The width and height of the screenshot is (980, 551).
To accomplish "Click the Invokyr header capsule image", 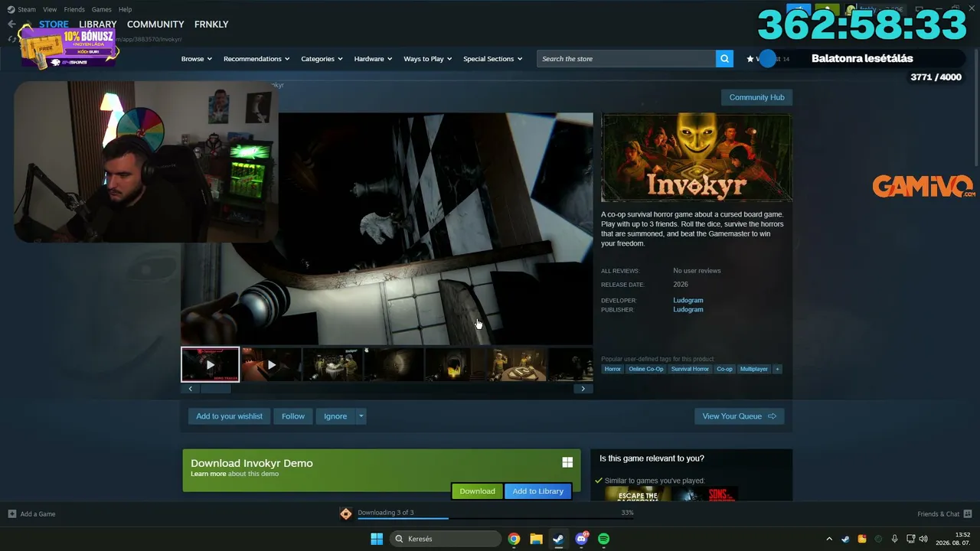I will [x=696, y=158].
